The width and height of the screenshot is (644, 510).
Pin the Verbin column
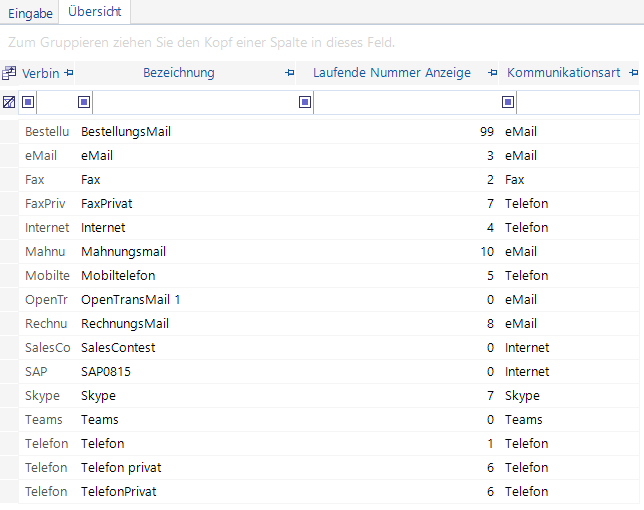click(x=69, y=73)
